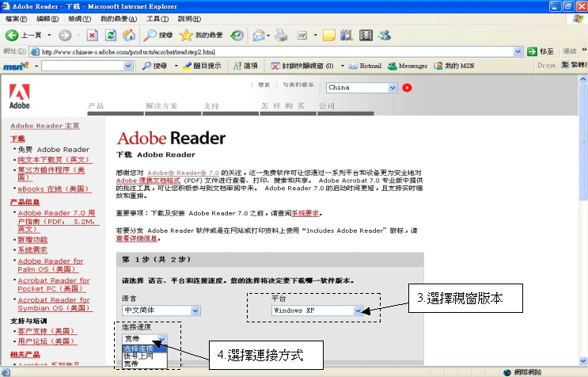Open the Adobe Reader for Palm OS link
The image size is (588, 377).
pos(51,265)
